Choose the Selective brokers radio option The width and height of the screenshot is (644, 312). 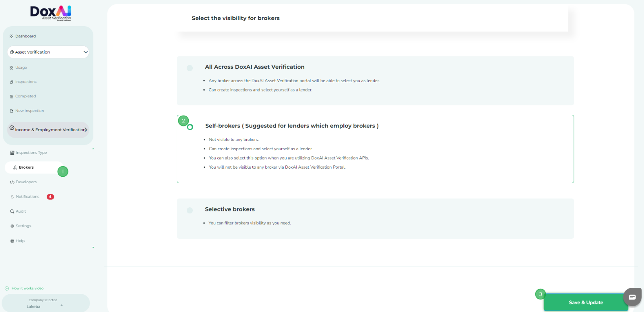190,210
